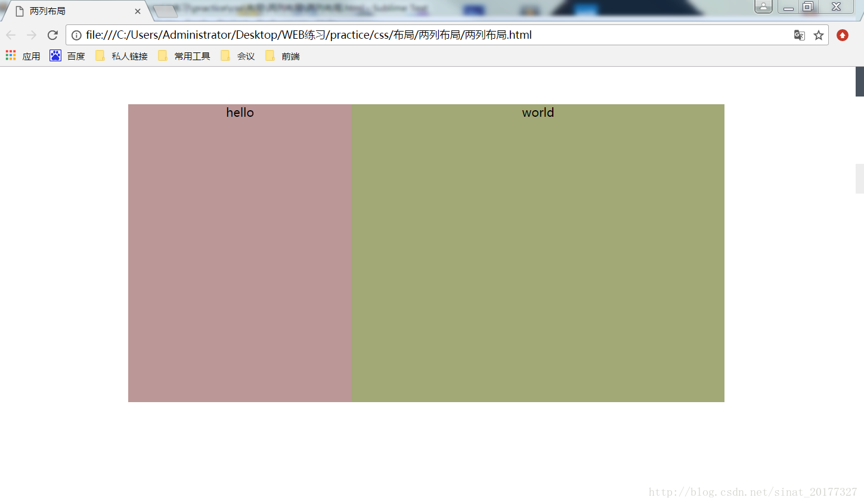Click the translate page icon
This screenshot has width=864, height=504.
pos(800,35)
